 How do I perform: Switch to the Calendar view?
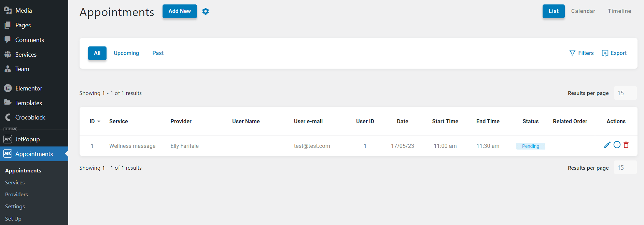583,11
